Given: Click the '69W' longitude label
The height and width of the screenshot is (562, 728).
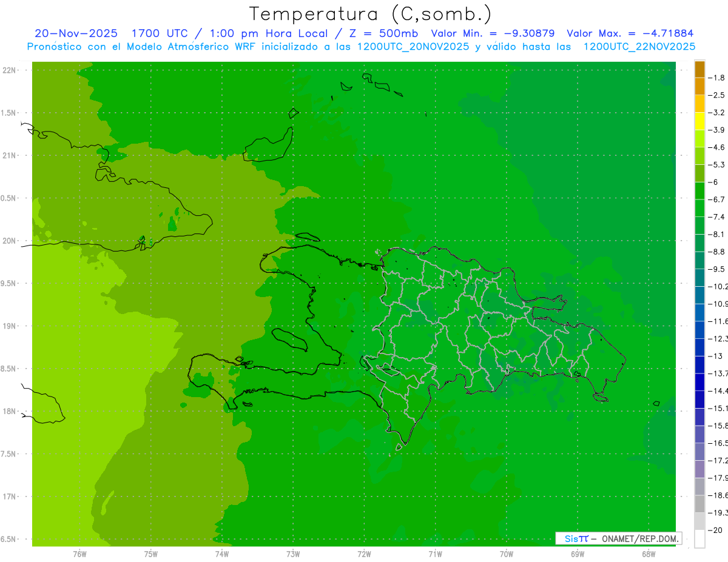Looking at the screenshot, I should 578,554.
